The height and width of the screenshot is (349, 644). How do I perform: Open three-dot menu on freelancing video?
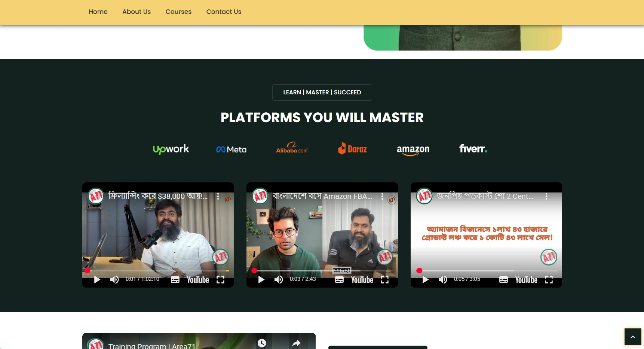click(x=218, y=196)
